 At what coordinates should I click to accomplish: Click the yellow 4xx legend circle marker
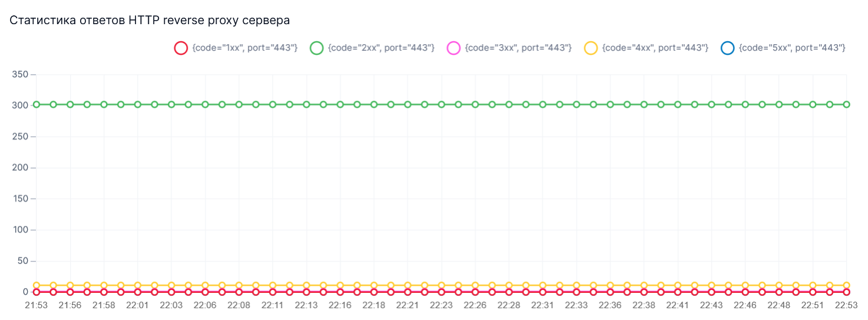(591, 48)
